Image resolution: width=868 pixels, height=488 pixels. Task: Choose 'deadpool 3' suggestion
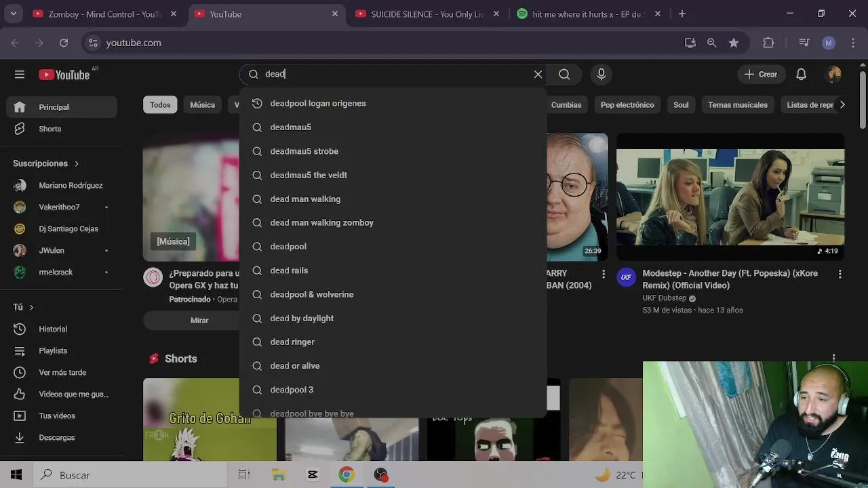393,390
